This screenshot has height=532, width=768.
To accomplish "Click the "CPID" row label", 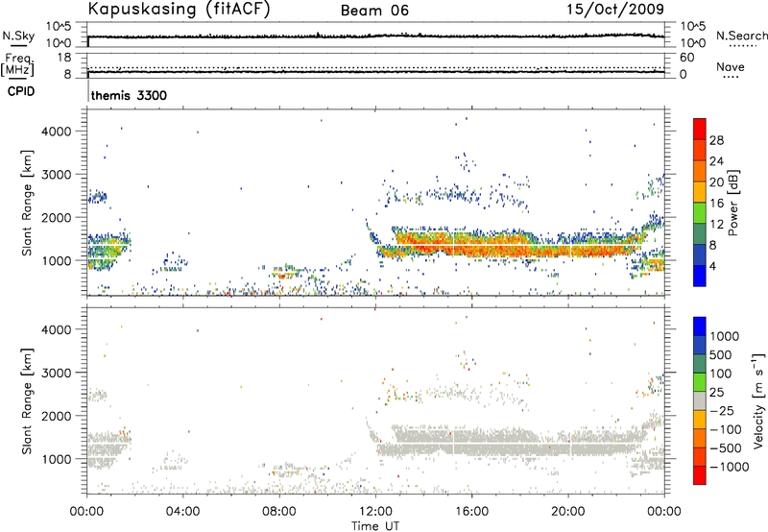I will coord(21,91).
